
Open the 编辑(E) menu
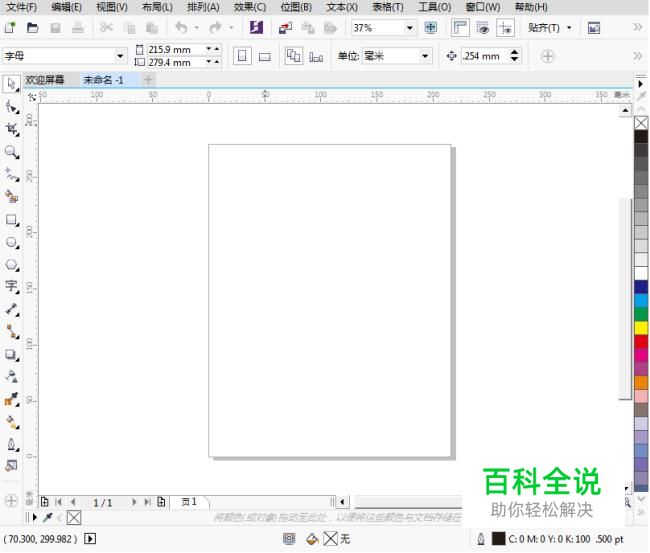pos(66,7)
